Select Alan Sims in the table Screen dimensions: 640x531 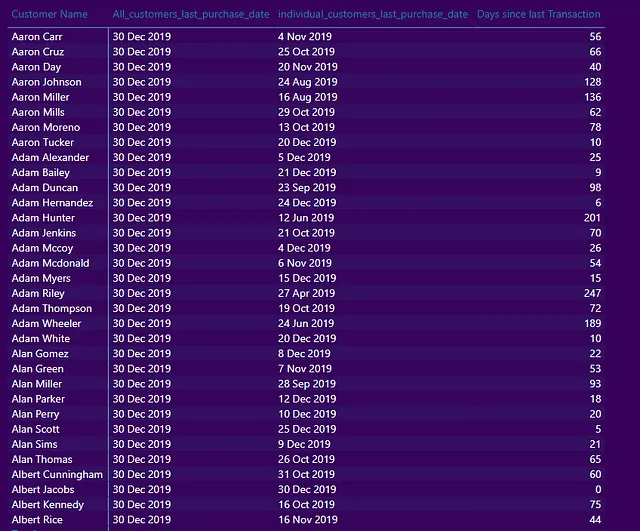[x=34, y=444]
